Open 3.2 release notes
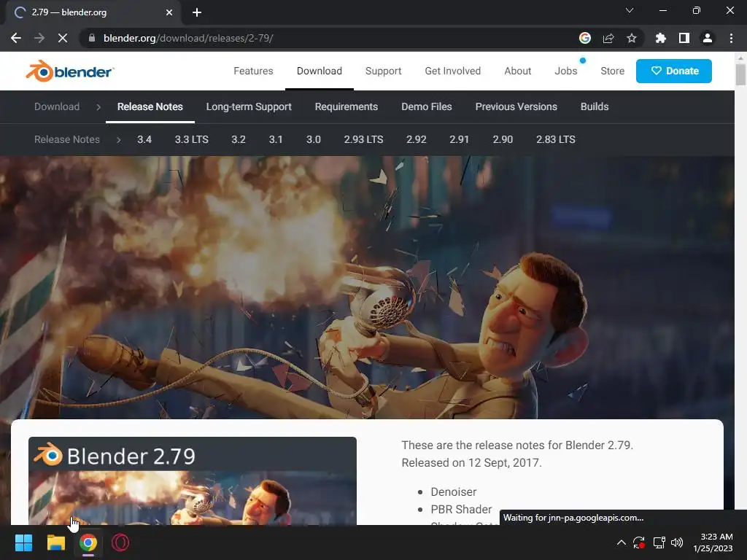This screenshot has height=560, width=747. pyautogui.click(x=239, y=139)
